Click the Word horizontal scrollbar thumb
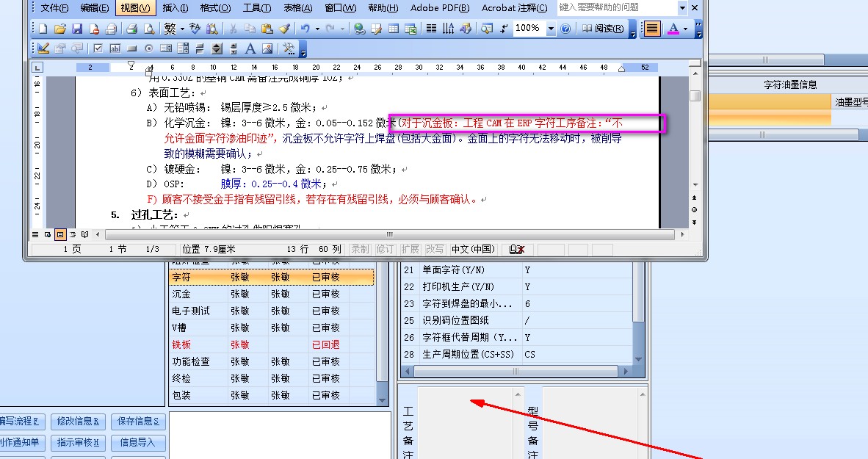The height and width of the screenshot is (459, 868). click(x=390, y=234)
